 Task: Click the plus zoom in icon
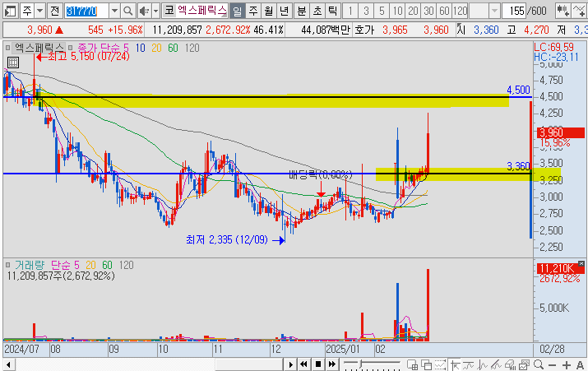point(567,364)
